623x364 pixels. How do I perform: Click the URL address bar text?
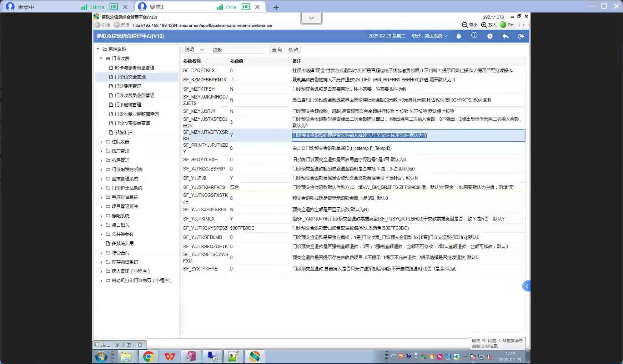202,25
